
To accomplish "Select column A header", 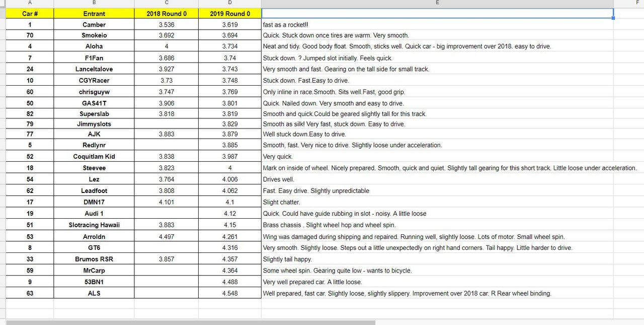I will pyautogui.click(x=30, y=3).
